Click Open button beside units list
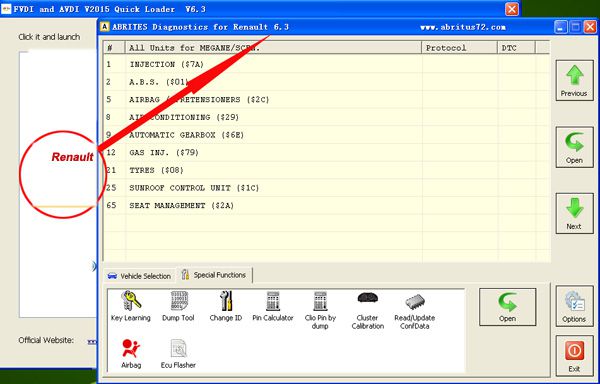 (x=574, y=147)
